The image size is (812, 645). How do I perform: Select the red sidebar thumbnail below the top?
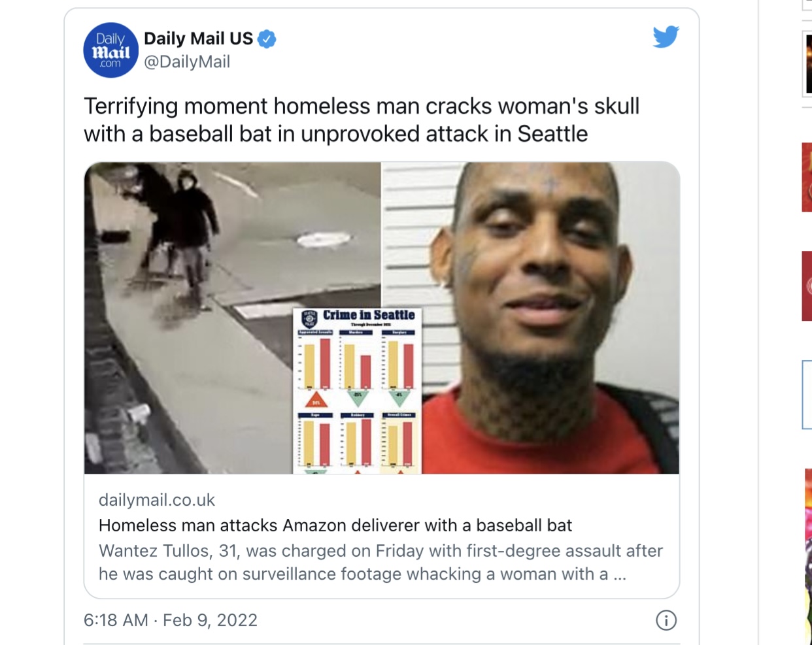(807, 177)
